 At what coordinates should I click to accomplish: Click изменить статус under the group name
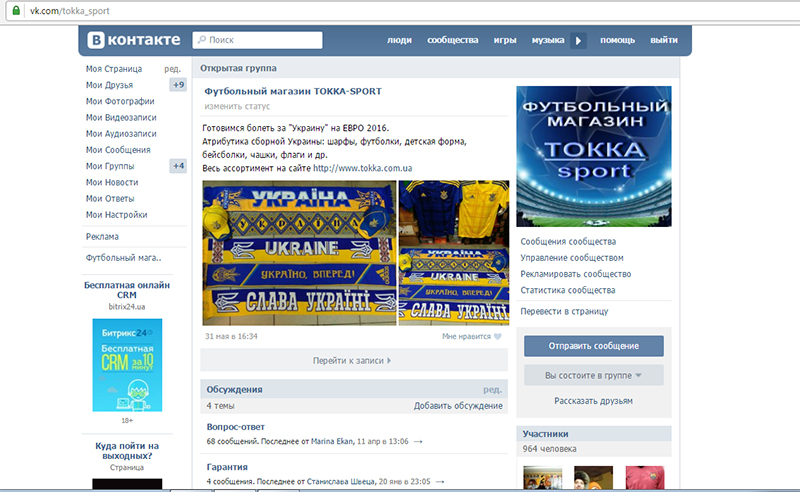tap(237, 107)
